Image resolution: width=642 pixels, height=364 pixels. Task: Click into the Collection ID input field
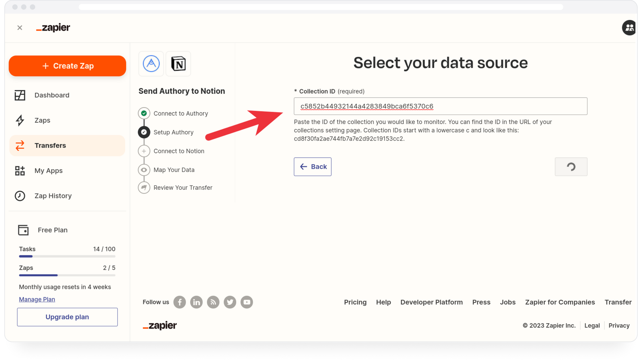click(x=440, y=106)
